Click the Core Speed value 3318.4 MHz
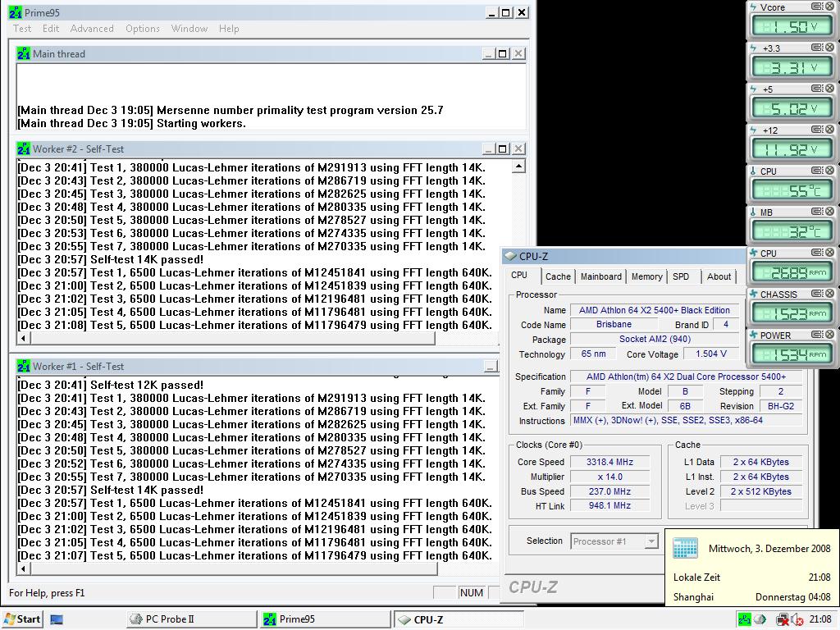Image resolution: width=840 pixels, height=630 pixels. click(609, 462)
